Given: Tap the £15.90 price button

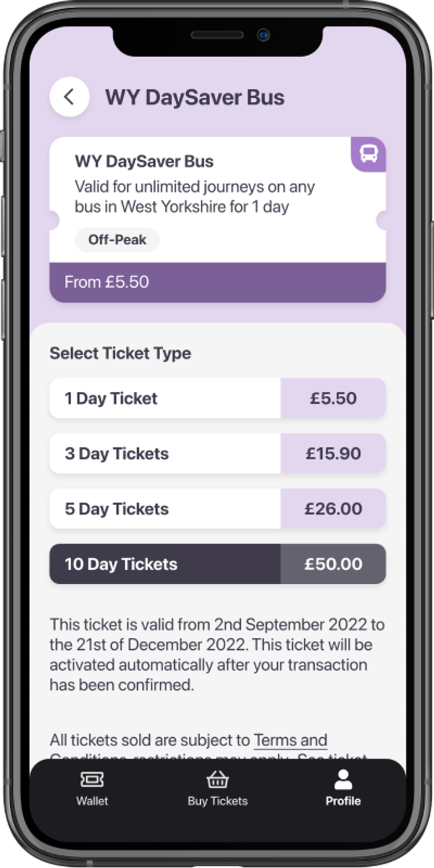Looking at the screenshot, I should [x=333, y=454].
